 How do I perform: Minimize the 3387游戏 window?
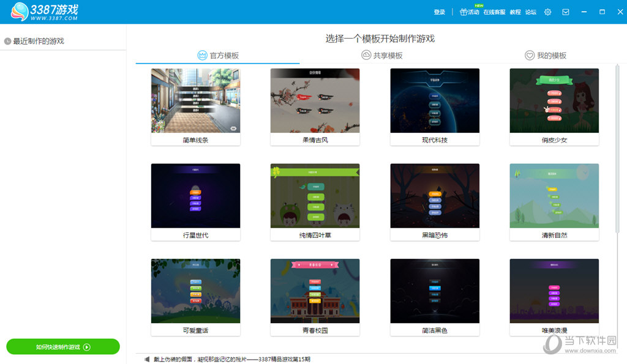click(x=584, y=12)
